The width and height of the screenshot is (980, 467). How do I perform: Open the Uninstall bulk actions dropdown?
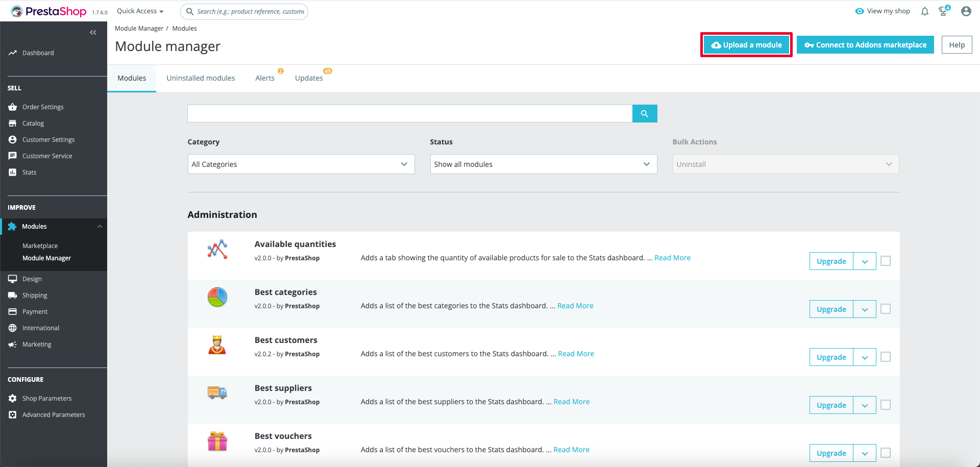pos(786,164)
